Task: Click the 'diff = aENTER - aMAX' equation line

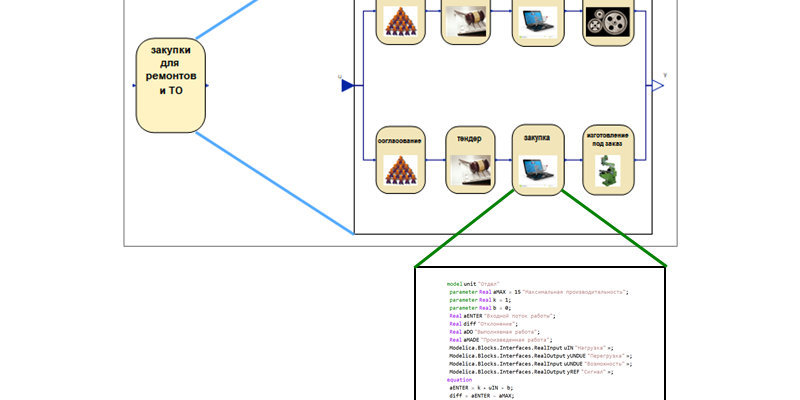Action: 482,396
